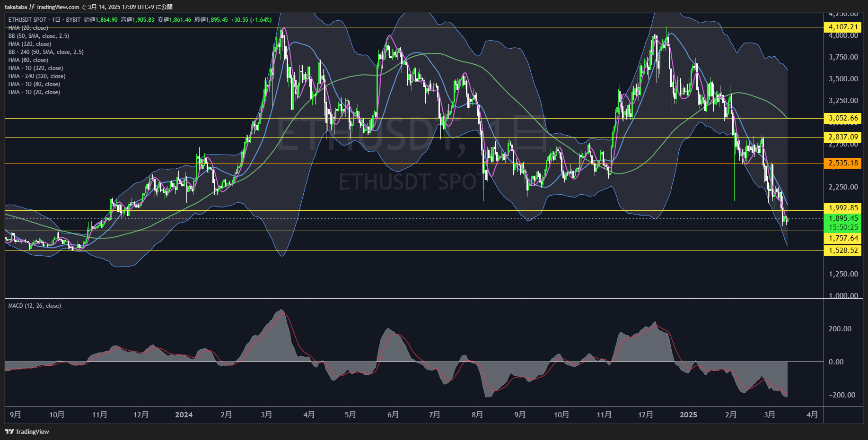Click the HMA · 1D (320, close) indicator label
This screenshot has height=440, width=868.
tap(35, 68)
